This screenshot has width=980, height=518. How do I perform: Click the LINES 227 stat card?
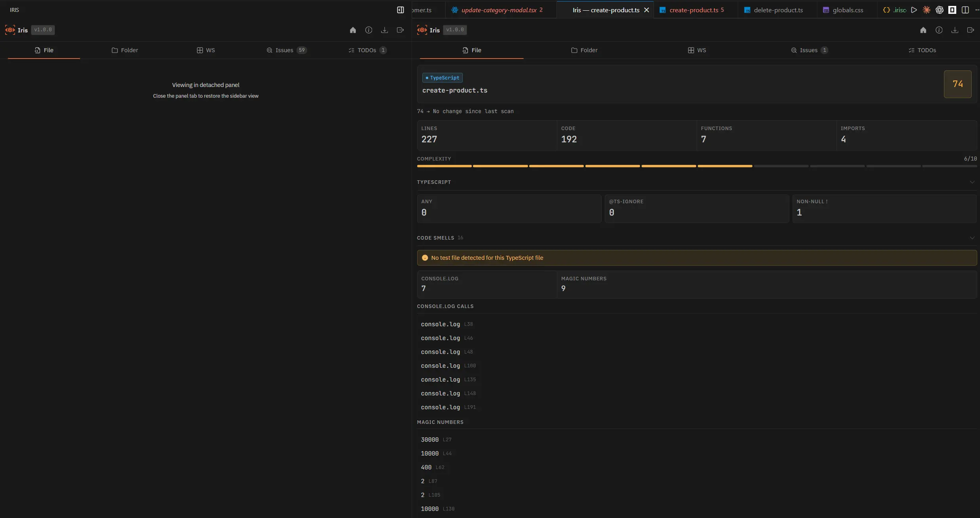pyautogui.click(x=487, y=135)
